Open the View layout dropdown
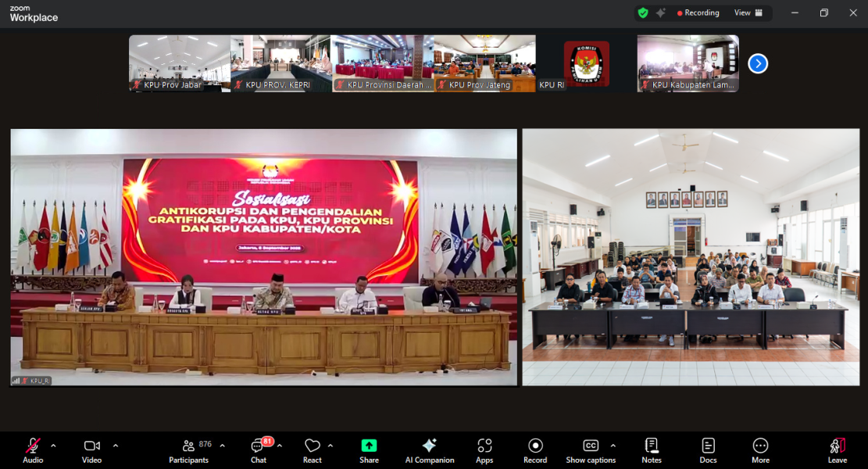Image resolution: width=868 pixels, height=469 pixels. coord(747,13)
